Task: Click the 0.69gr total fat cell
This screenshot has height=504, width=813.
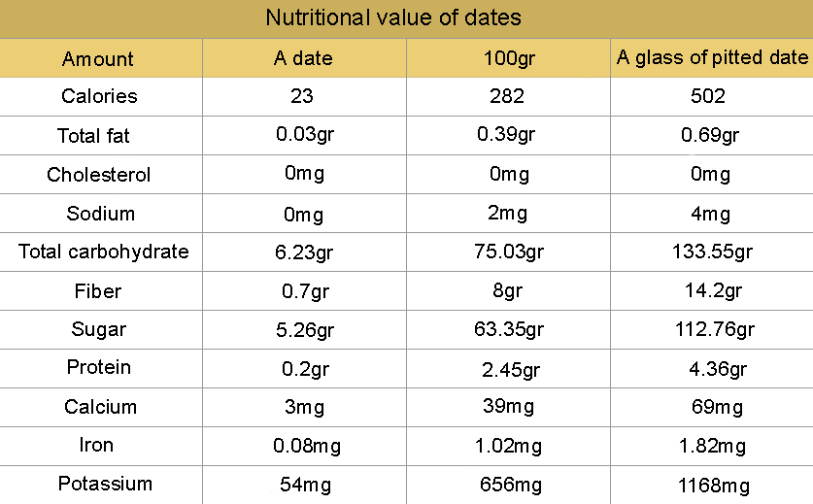Action: [x=710, y=135]
